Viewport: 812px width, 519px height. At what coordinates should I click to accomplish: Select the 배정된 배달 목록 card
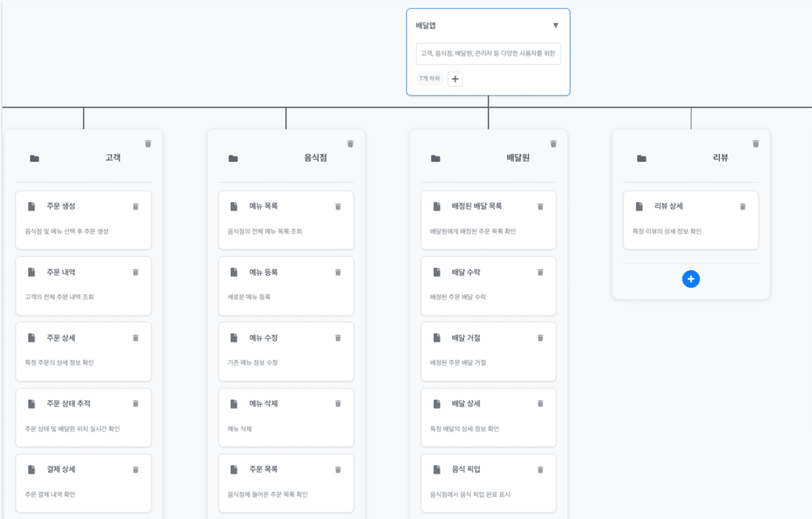[488, 219]
